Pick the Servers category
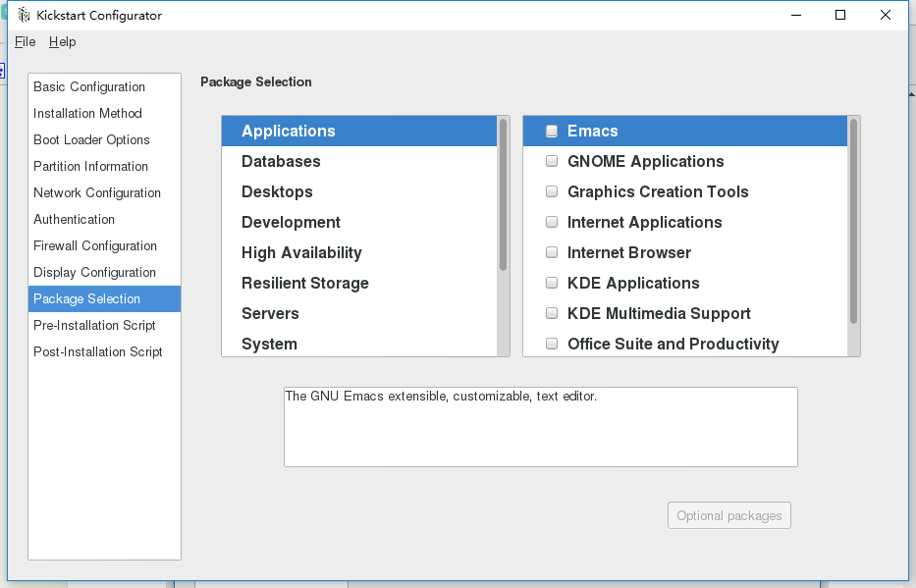Image resolution: width=916 pixels, height=588 pixels. 270,313
